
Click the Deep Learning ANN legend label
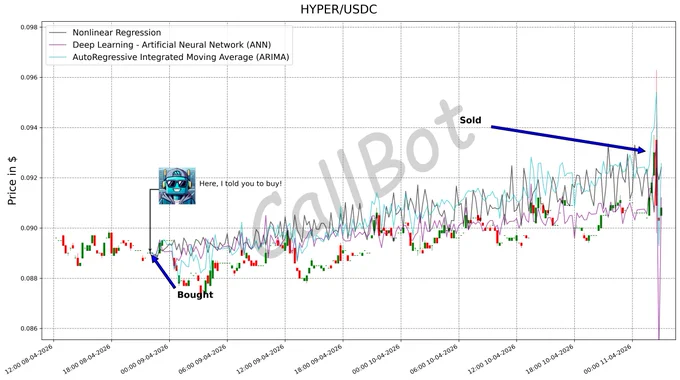pyautogui.click(x=172, y=45)
